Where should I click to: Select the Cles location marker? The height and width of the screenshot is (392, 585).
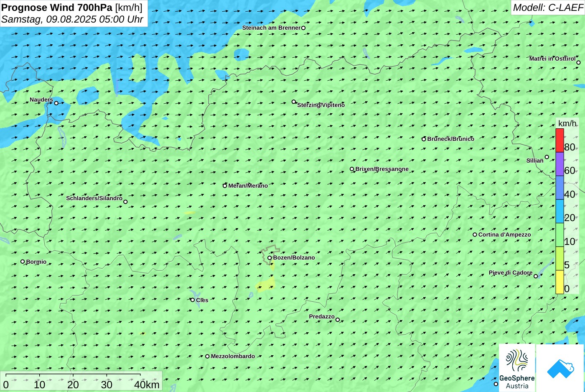[x=193, y=300]
